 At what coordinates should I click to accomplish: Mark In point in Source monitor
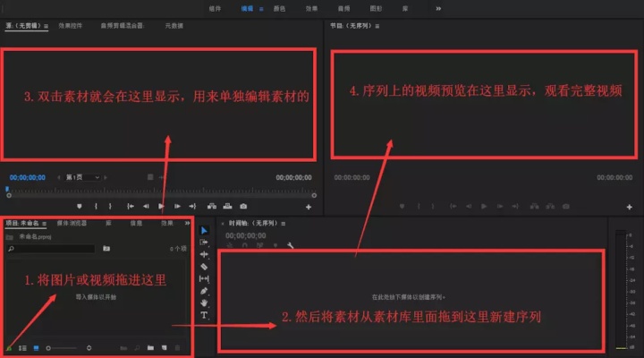(96, 207)
